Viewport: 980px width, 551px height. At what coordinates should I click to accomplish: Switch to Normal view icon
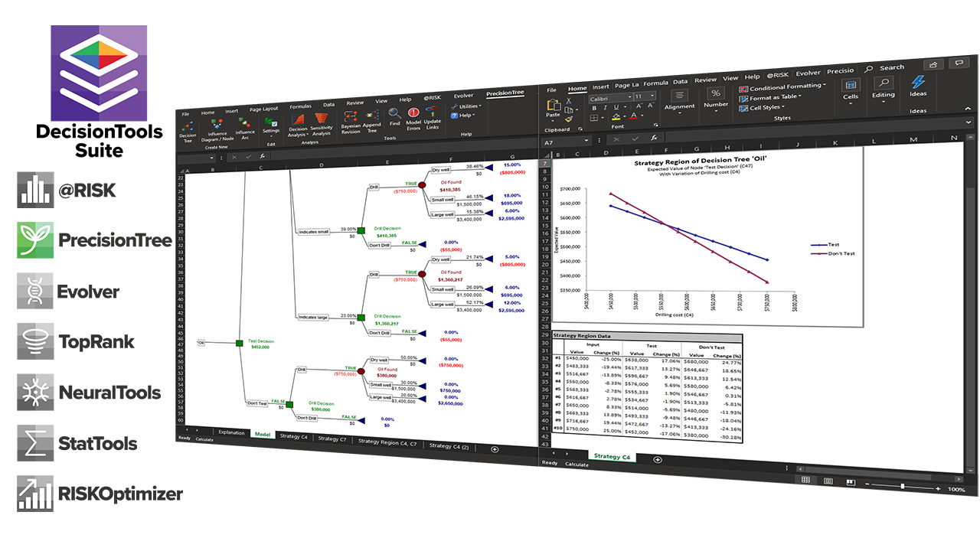pyautogui.click(x=805, y=480)
